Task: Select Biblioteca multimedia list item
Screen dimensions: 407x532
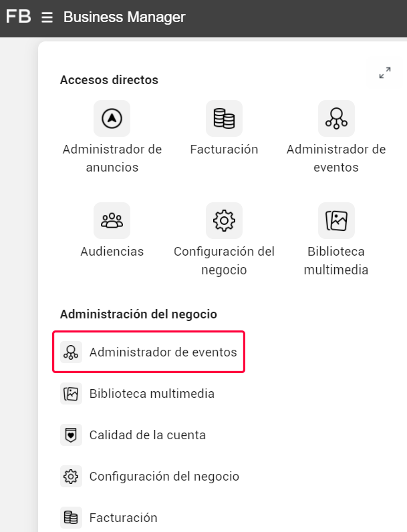Action: point(148,394)
